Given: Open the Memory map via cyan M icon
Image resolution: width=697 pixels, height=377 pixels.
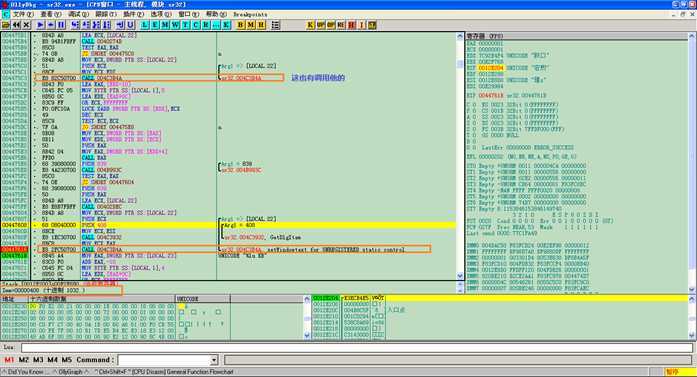Looking at the screenshot, I should point(165,25).
